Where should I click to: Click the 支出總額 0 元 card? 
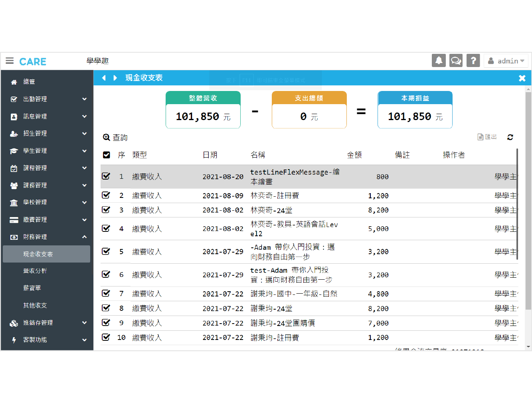(309, 110)
